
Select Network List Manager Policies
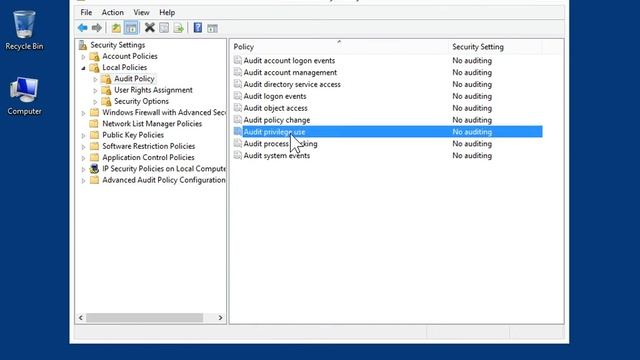[152, 124]
